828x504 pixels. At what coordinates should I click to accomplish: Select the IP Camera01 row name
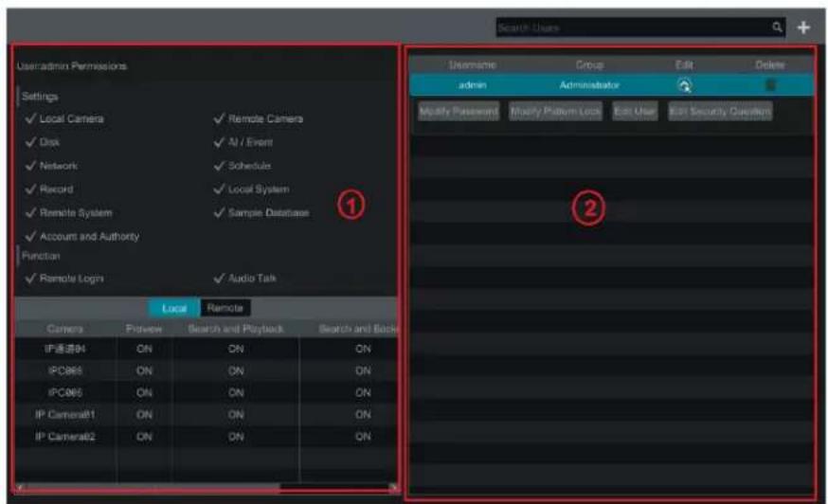(x=65, y=415)
